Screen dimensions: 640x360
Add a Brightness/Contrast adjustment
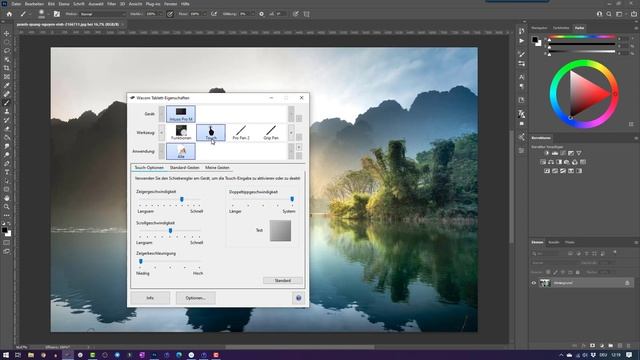[547, 153]
